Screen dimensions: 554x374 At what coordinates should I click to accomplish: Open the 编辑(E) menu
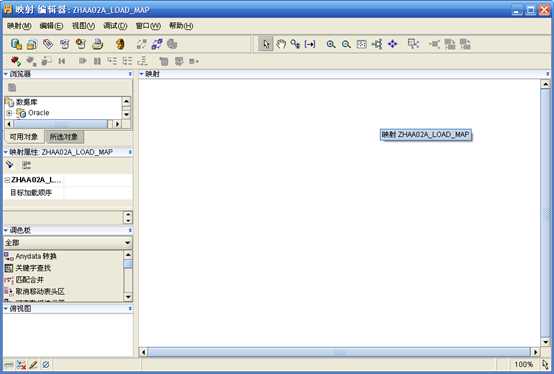[x=51, y=26]
